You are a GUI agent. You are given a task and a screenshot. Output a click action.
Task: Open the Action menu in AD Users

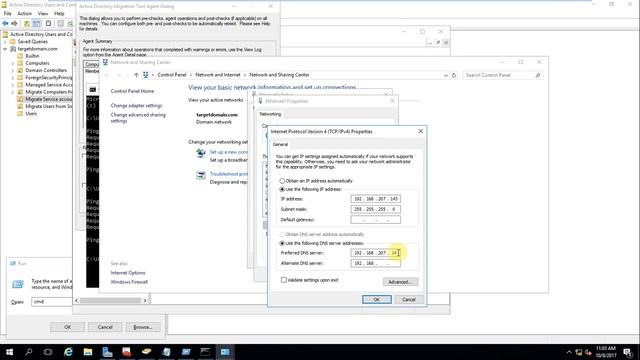(24, 13)
